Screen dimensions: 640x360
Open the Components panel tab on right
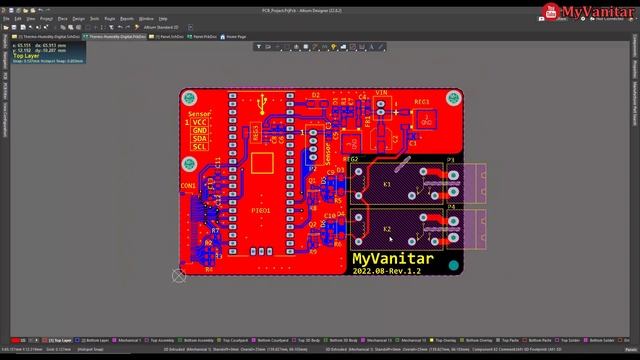tap(635, 46)
